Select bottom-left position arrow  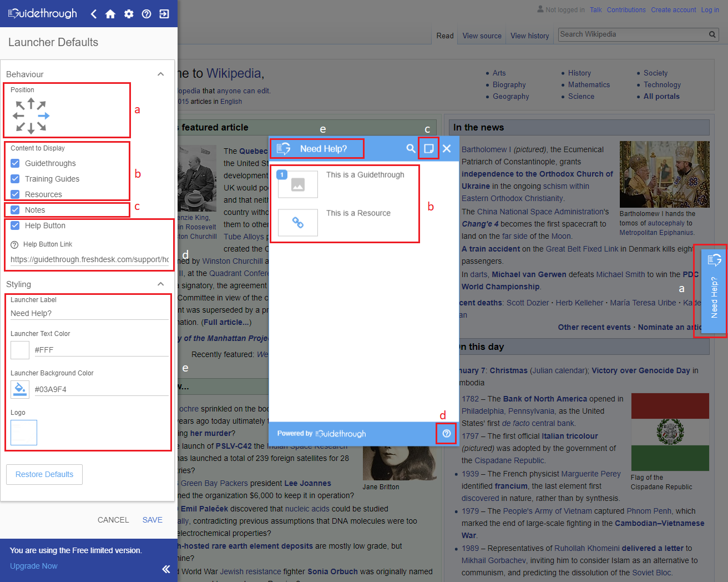coord(20,127)
